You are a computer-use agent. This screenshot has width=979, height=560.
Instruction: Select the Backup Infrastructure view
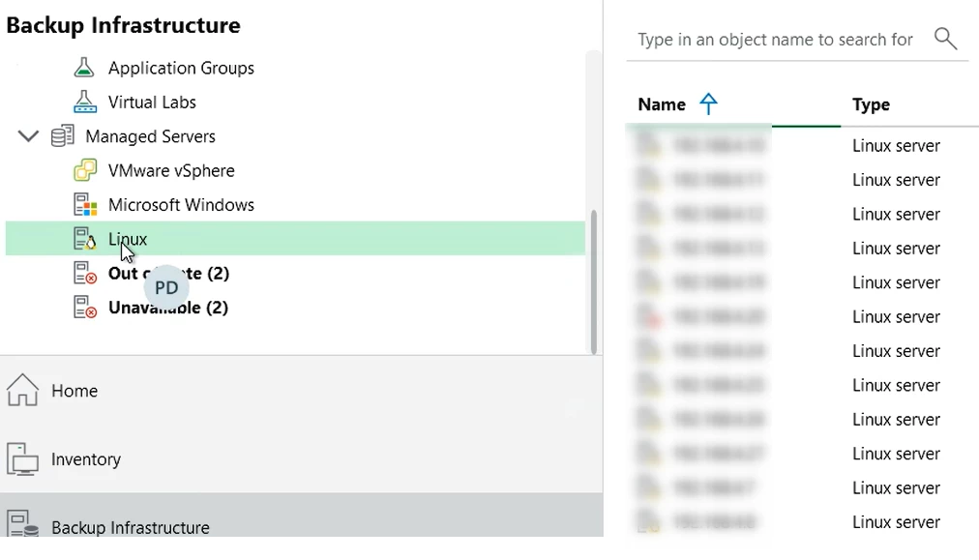[130, 527]
